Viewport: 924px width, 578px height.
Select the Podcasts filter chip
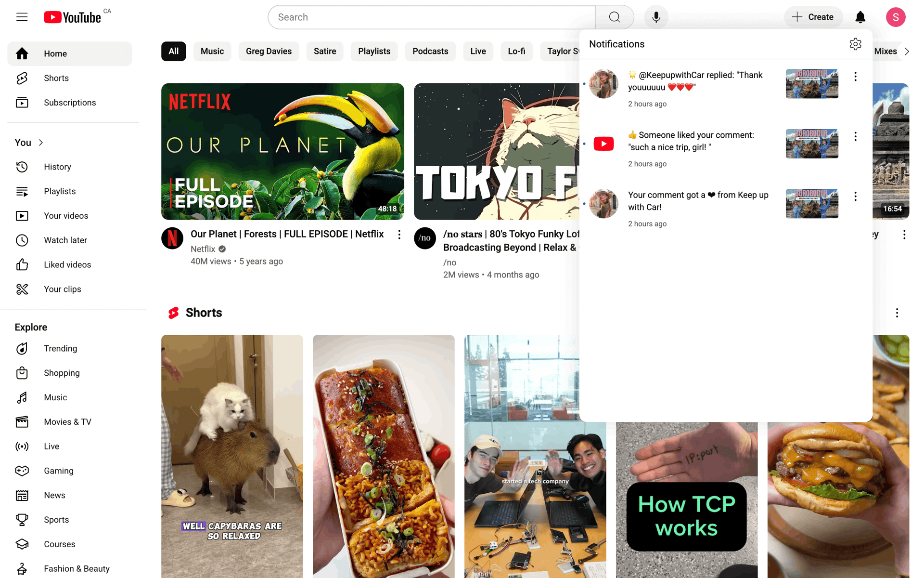tap(430, 52)
